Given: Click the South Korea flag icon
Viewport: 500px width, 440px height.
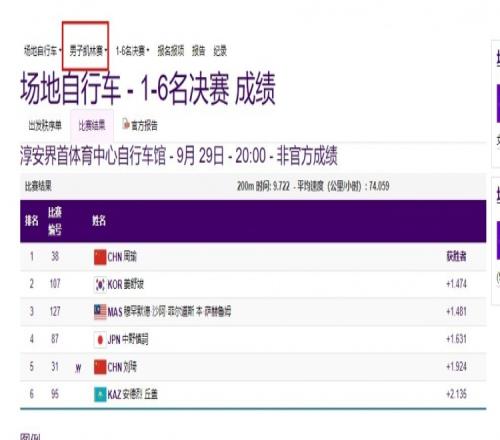Looking at the screenshot, I should tap(100, 284).
